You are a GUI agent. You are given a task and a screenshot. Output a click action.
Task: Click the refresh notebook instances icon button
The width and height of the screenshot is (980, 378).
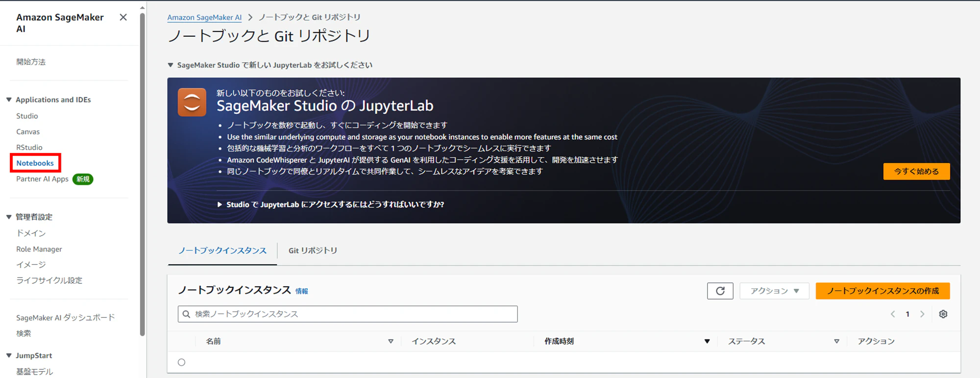click(720, 291)
